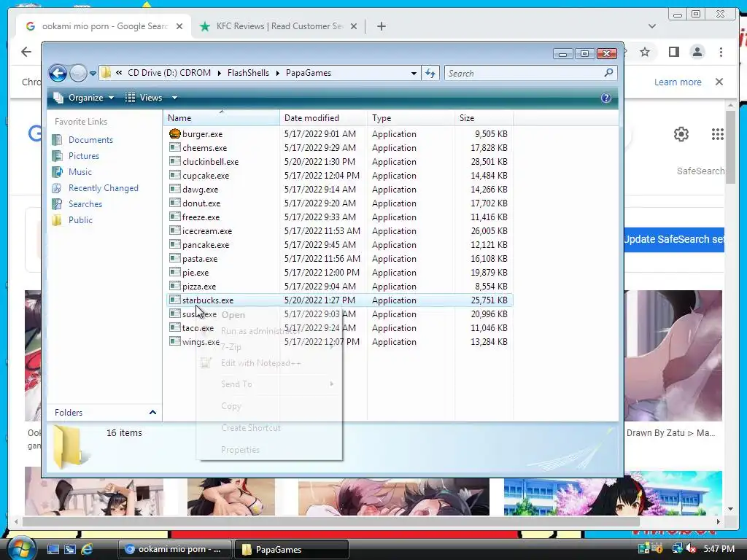Select the taco.exe file name
The image size is (747, 560).
[198, 327]
